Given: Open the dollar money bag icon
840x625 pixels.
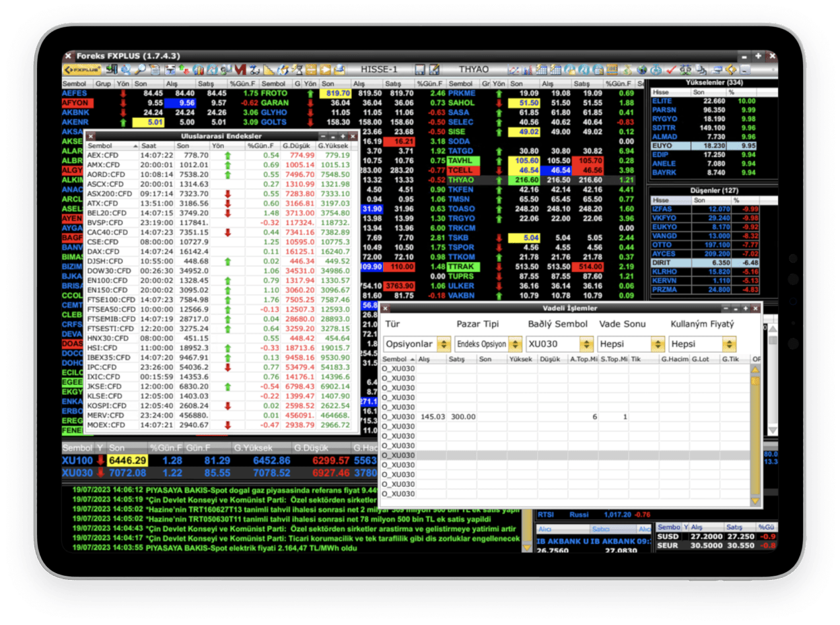Looking at the screenshot, I should click(627, 70).
